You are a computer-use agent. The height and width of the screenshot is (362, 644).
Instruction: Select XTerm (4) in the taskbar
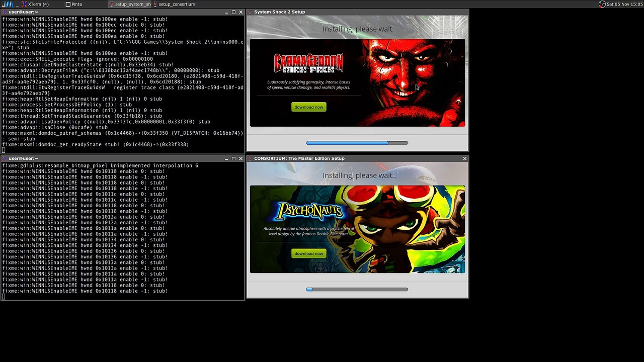point(35,4)
